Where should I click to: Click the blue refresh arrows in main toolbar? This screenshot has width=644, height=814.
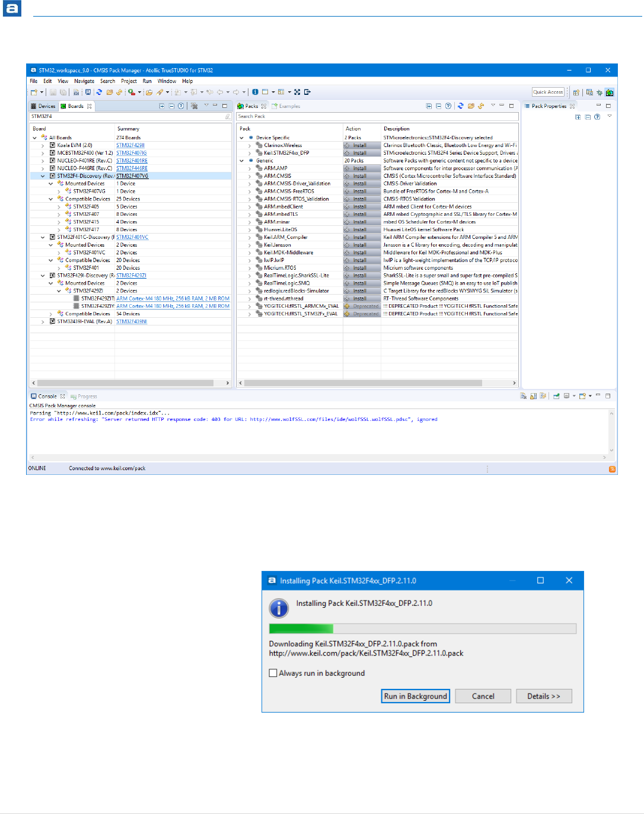(99, 92)
